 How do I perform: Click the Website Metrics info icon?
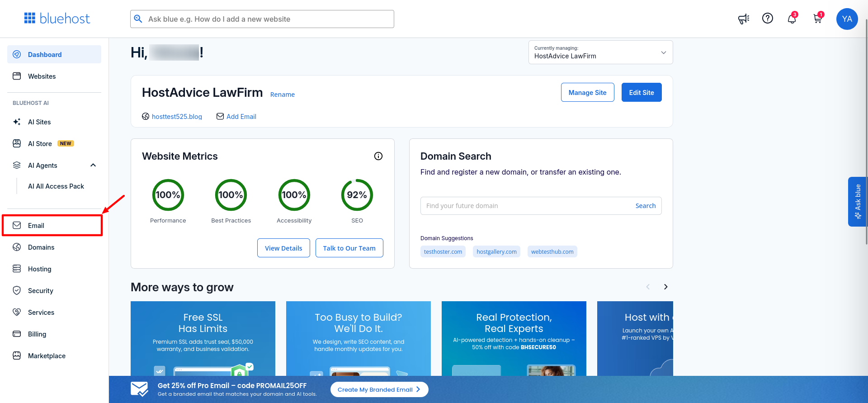coord(378,156)
